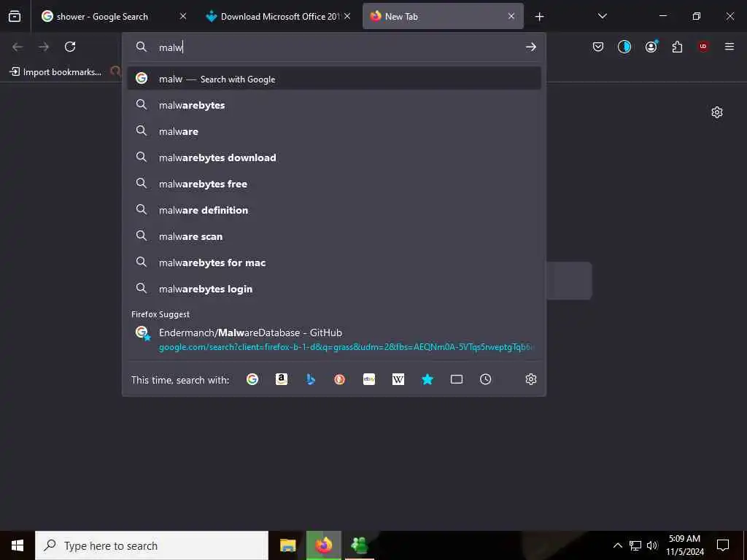This screenshot has height=560, width=747.
Task: Choose the malwarebytes suggestion
Action: point(334,105)
